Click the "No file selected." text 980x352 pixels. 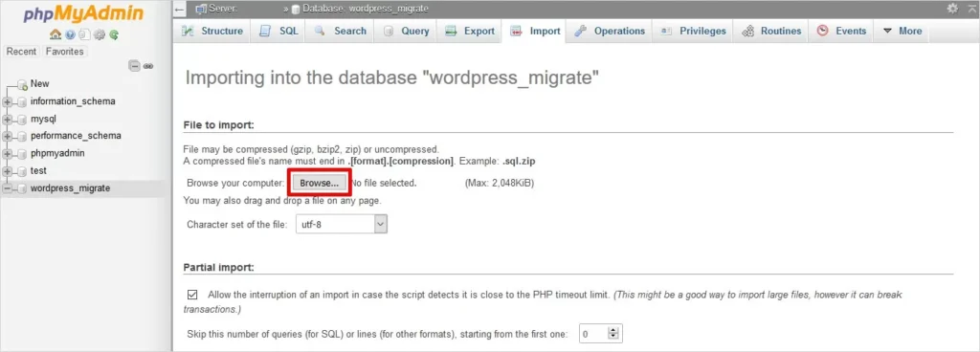[383, 184]
